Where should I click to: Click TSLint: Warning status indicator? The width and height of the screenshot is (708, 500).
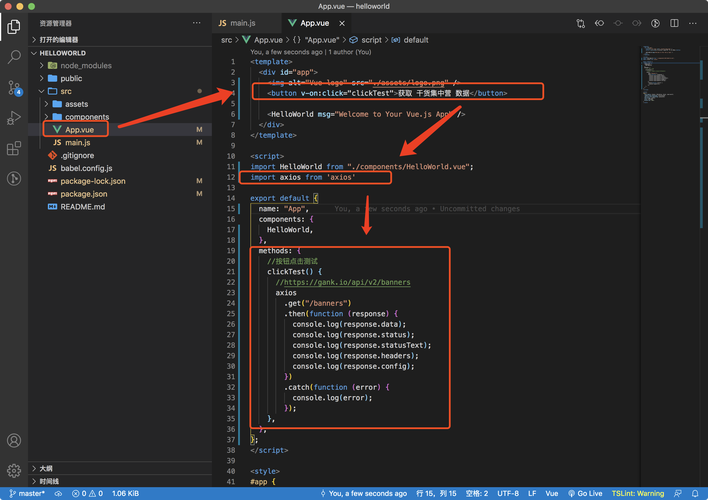tap(638, 494)
